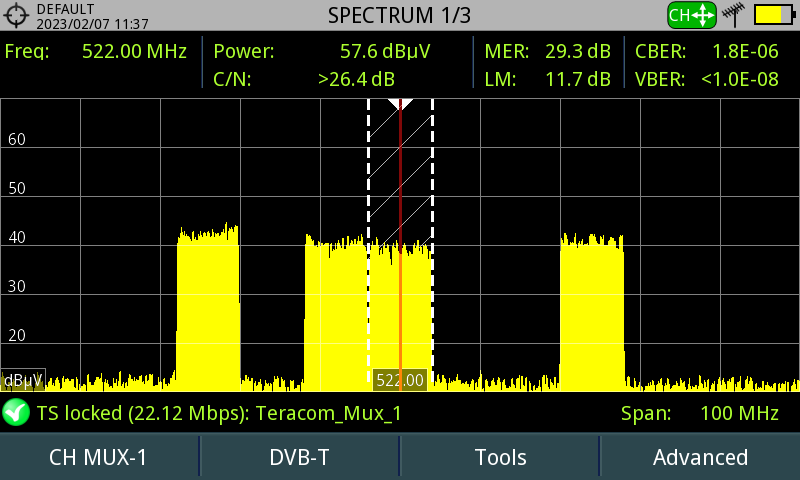Select the red frequency cursor line
Image resolution: width=800 pixels, height=480 pixels.
[401, 245]
